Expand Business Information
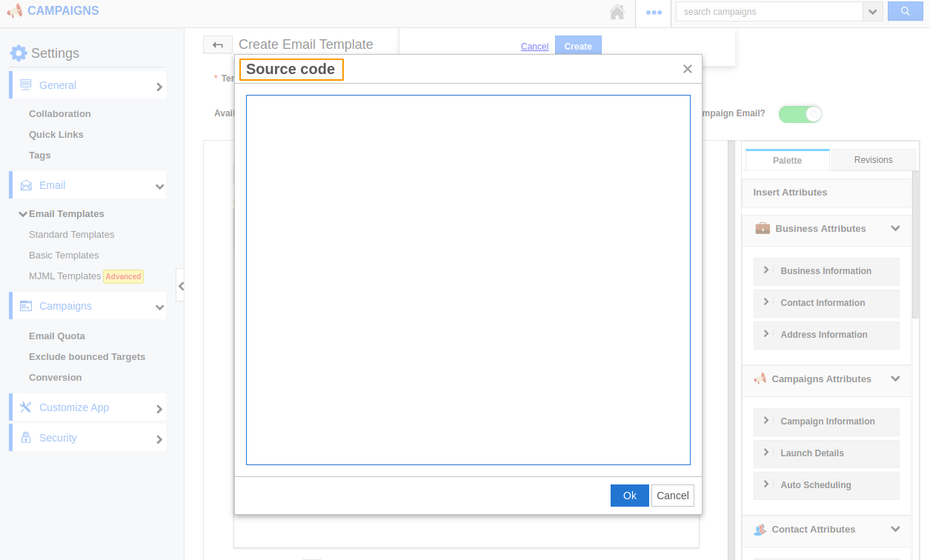This screenshot has width=930, height=560. point(826,271)
